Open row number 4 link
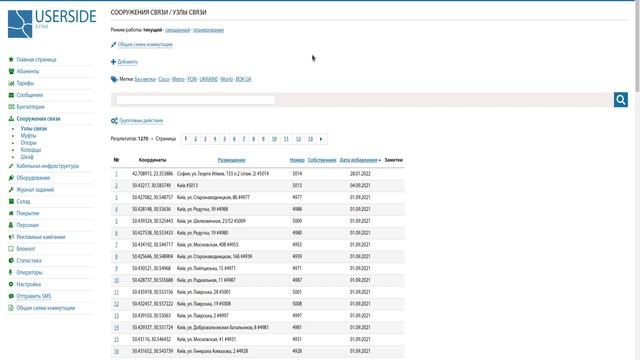This screenshot has height=360, width=640. click(x=116, y=209)
